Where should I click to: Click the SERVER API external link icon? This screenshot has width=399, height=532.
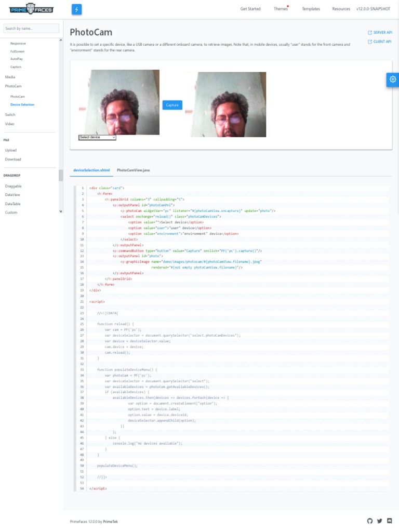coord(370,33)
